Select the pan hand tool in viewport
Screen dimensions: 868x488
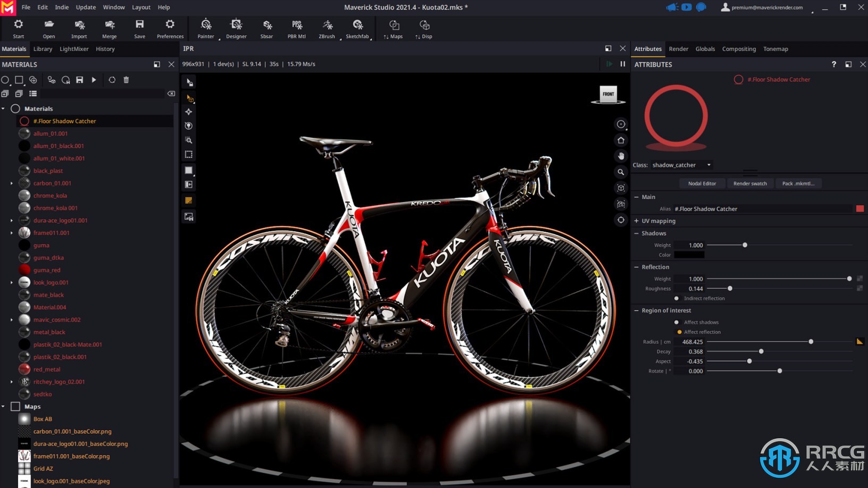click(x=621, y=156)
